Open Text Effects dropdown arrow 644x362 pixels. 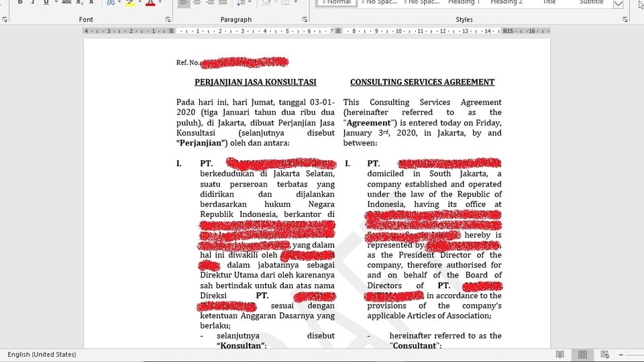pos(119,2)
